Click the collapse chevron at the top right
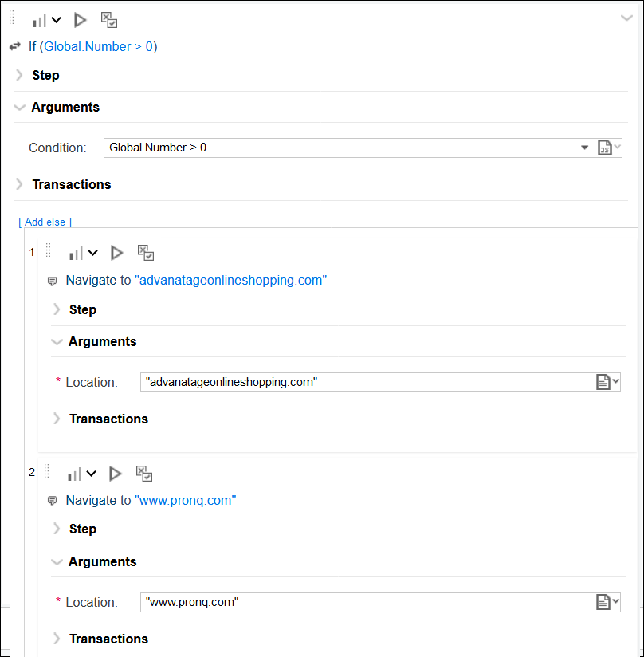Screen dimensions: 644x657 (x=626, y=18)
